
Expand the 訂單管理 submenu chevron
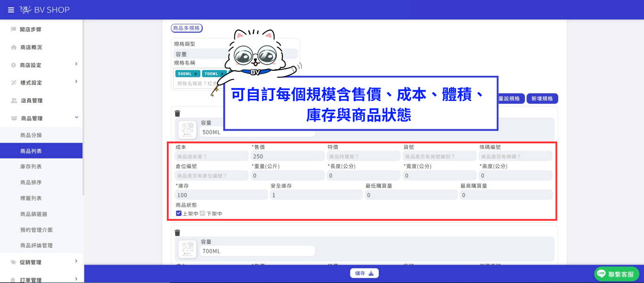point(76,279)
